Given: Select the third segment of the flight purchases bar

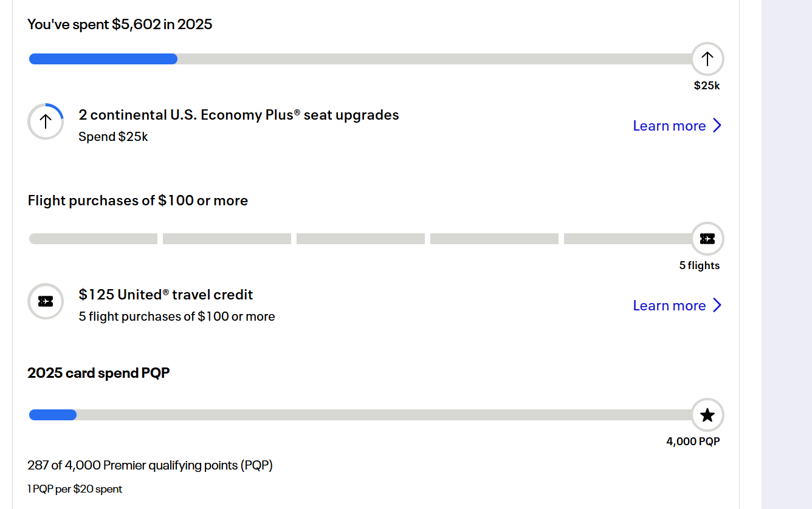Looking at the screenshot, I should (360, 239).
